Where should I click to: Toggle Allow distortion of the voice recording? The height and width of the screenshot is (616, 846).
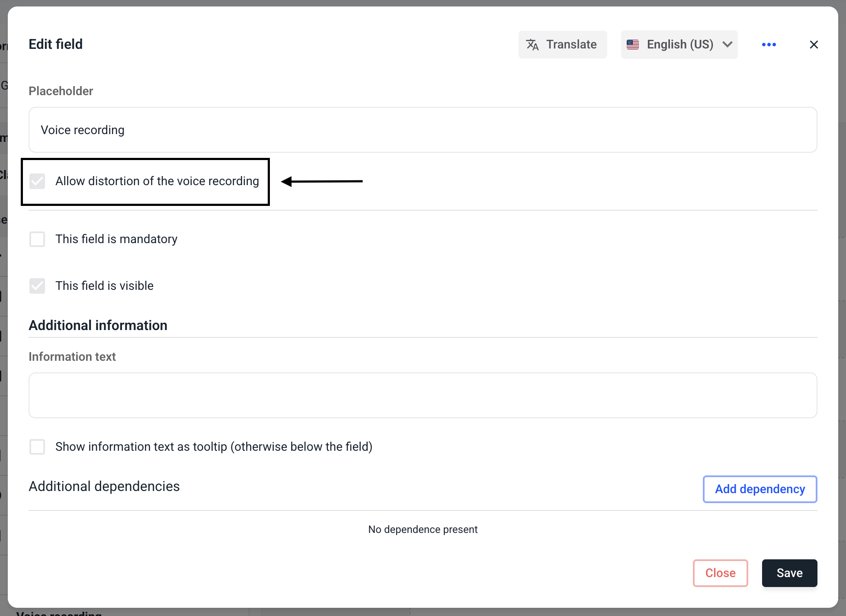(x=37, y=181)
